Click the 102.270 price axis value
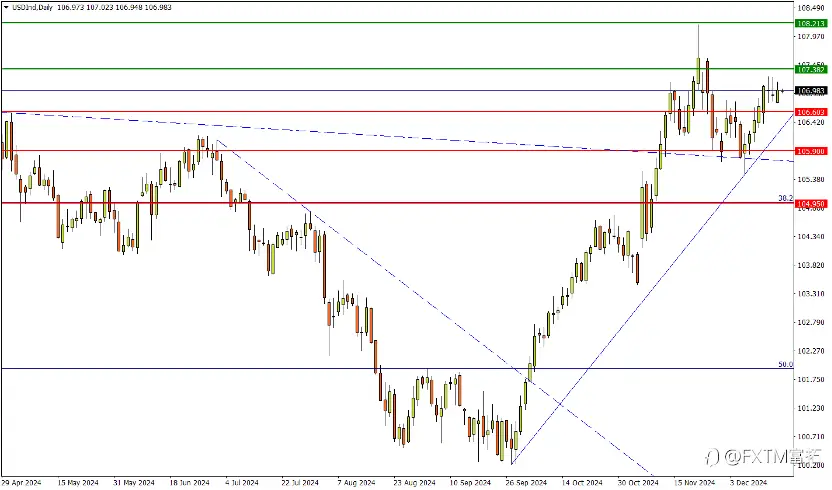The width and height of the screenshot is (832, 490). click(x=811, y=351)
